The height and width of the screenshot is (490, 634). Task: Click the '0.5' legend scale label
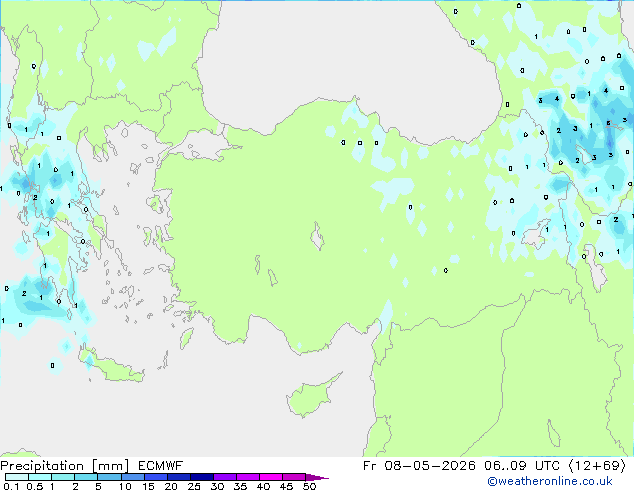click(x=35, y=486)
